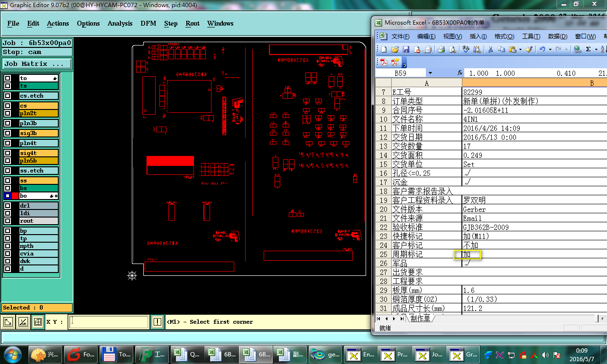Click Print icon in Excel toolbar
The image size is (607, 364).
click(441, 49)
